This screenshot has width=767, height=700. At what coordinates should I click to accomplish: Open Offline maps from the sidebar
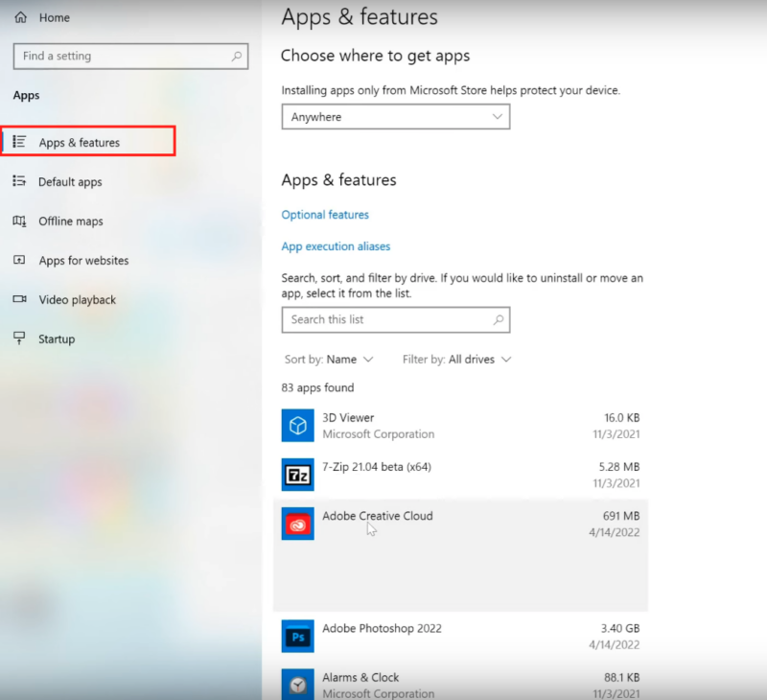coord(17,221)
